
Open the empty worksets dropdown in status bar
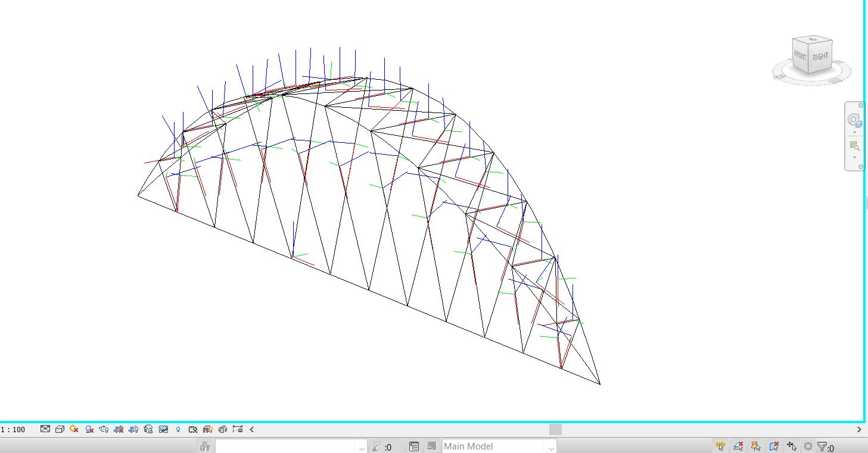point(361,446)
